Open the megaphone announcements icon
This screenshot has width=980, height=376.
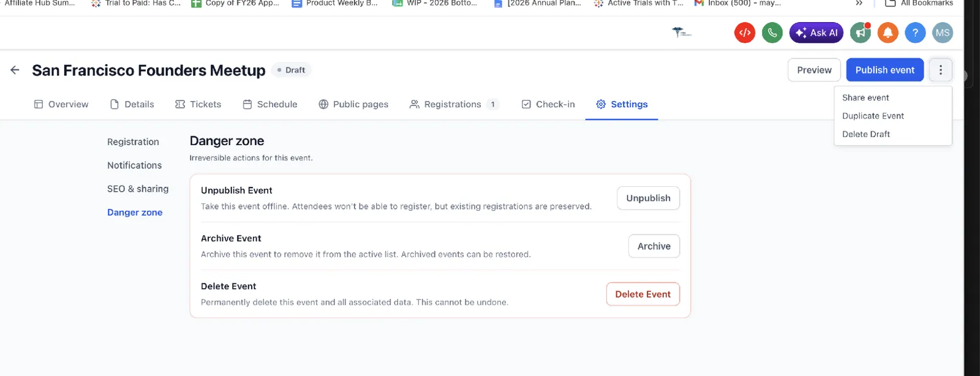point(861,33)
